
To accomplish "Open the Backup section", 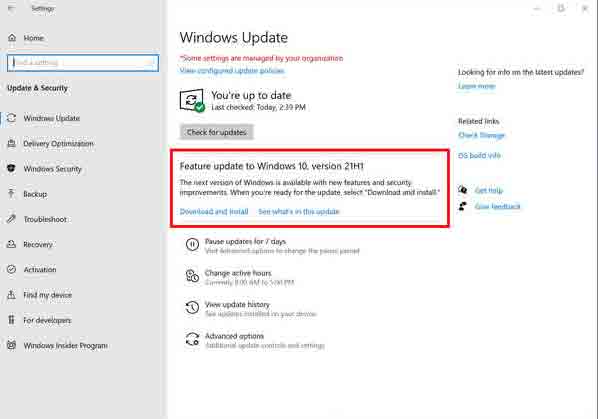I will point(35,194).
